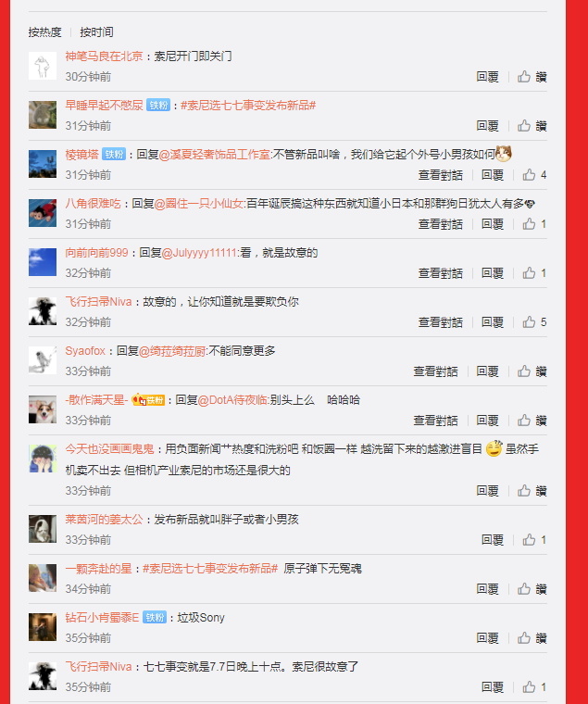The width and height of the screenshot is (588, 704).
Task: Open 查看對話 for 棱镜塔's reply
Action: pyautogui.click(x=441, y=175)
